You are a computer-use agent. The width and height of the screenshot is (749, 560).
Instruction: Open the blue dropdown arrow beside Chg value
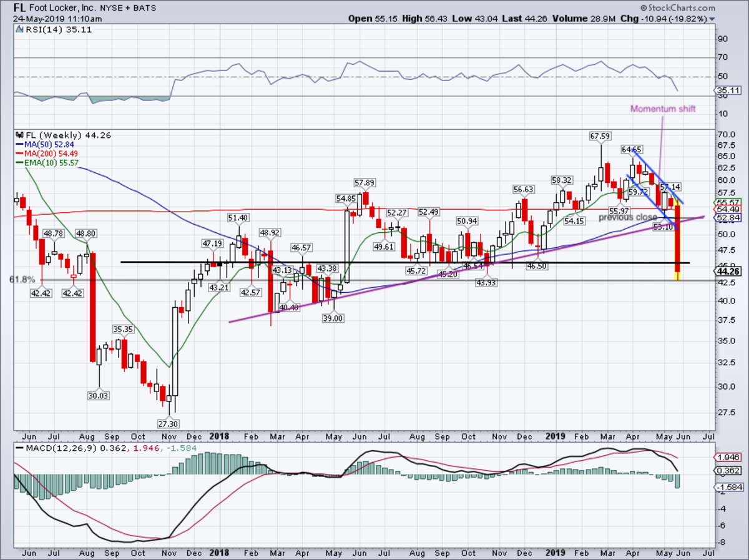[x=712, y=19]
